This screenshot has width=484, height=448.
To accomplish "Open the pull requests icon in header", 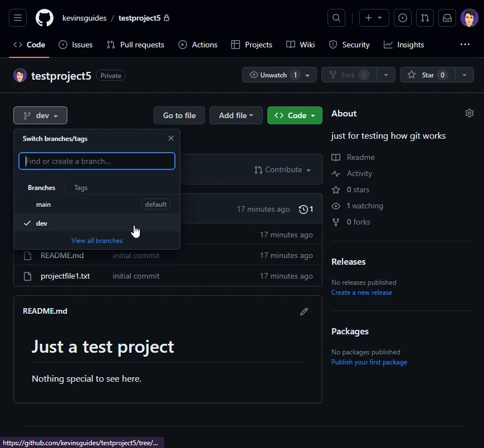I will (x=425, y=18).
